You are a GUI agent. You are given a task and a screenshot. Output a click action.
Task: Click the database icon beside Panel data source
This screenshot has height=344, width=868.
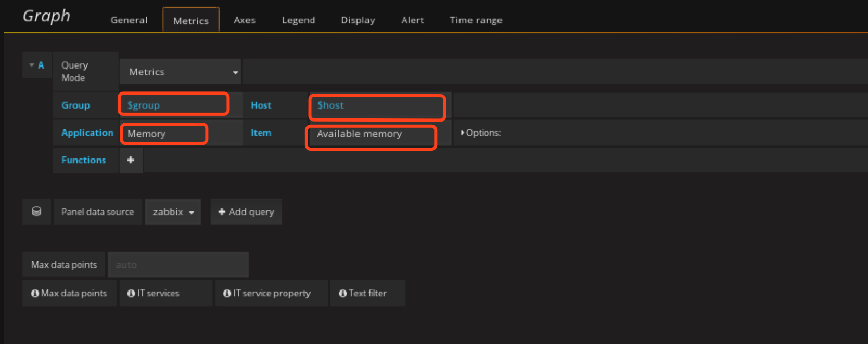[36, 211]
